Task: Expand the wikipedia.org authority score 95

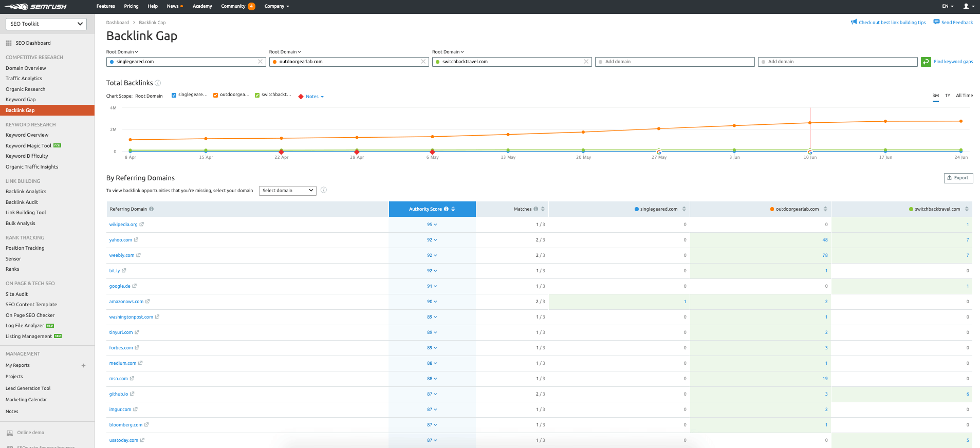Action: (x=432, y=225)
